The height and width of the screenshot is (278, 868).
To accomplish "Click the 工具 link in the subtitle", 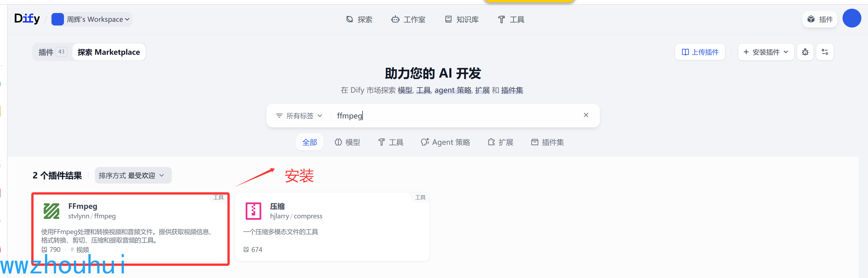I will (x=423, y=90).
